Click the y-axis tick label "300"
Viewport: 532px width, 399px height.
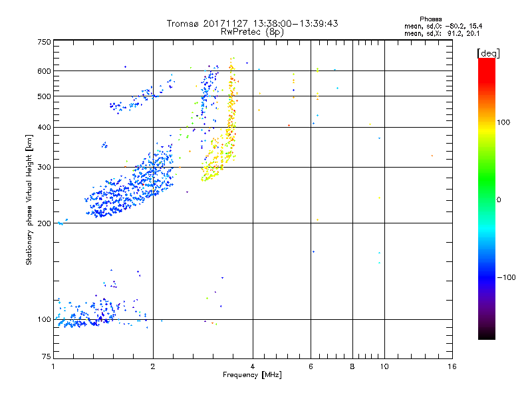44,167
